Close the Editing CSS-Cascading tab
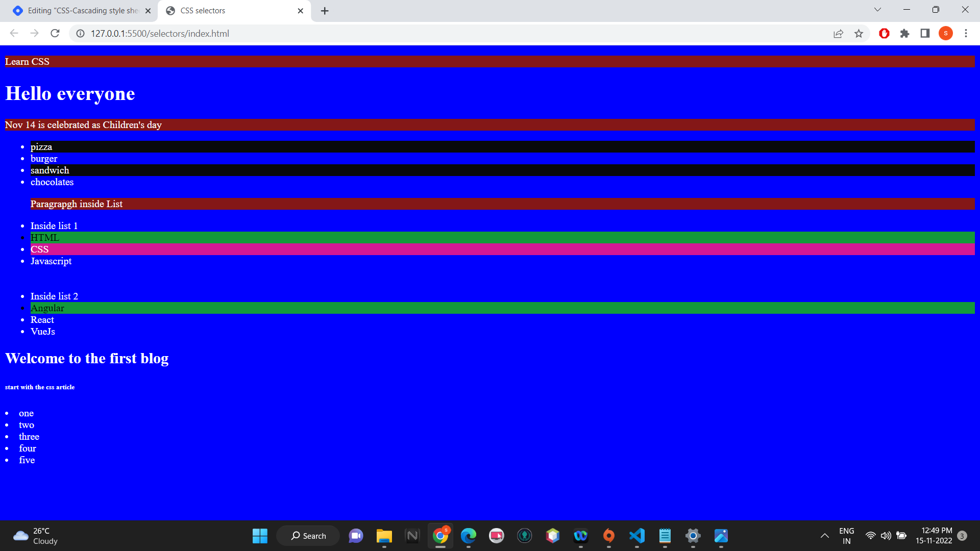The width and height of the screenshot is (980, 551). [x=148, y=11]
